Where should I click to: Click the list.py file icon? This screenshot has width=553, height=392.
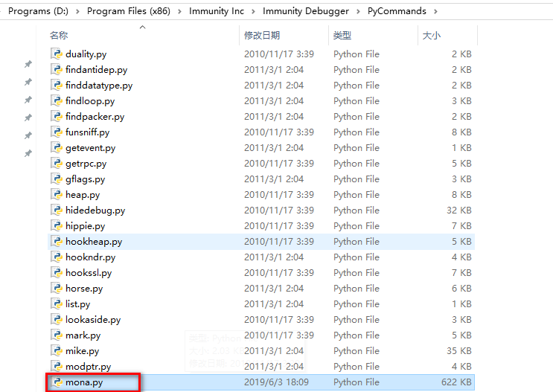click(x=57, y=304)
